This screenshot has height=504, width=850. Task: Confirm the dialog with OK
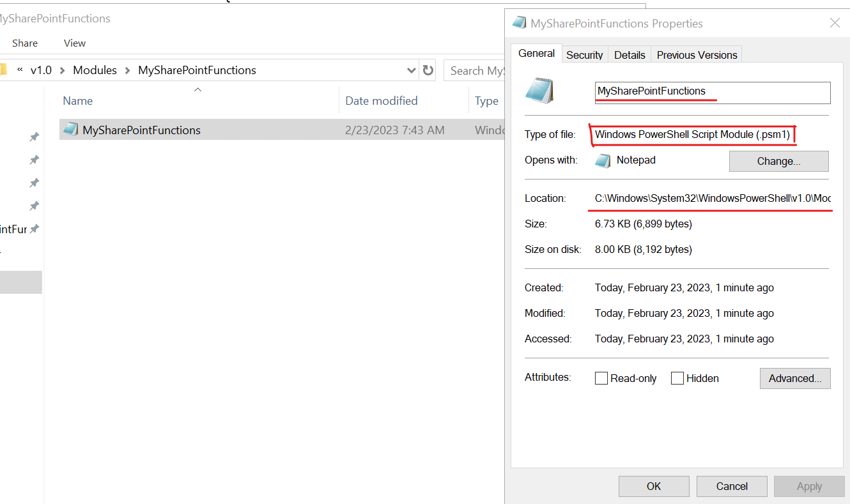[x=654, y=486]
